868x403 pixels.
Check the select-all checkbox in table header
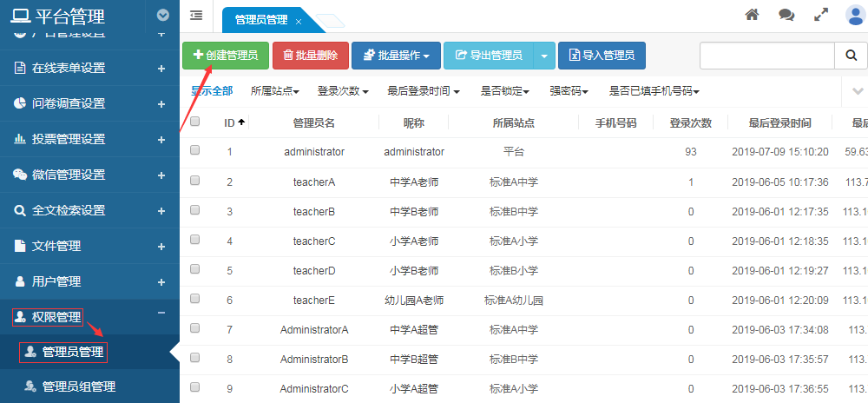point(195,122)
